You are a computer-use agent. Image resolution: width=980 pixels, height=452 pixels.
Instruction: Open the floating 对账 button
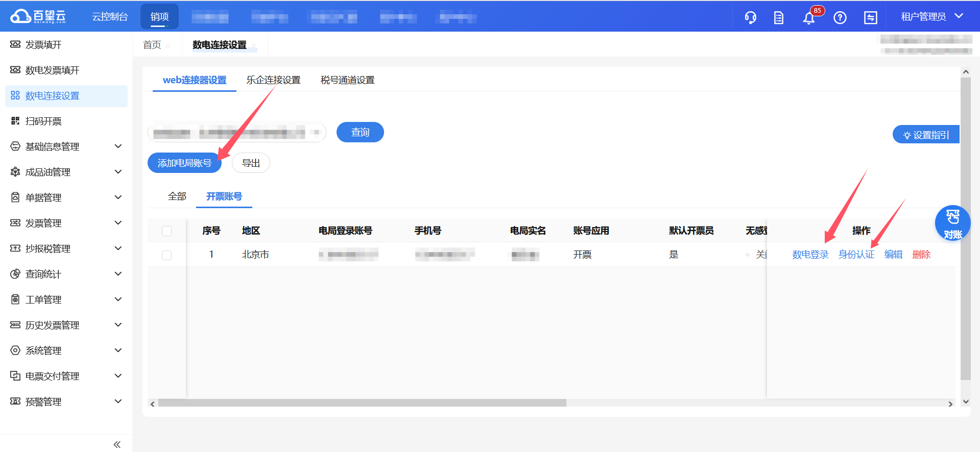pyautogui.click(x=952, y=223)
